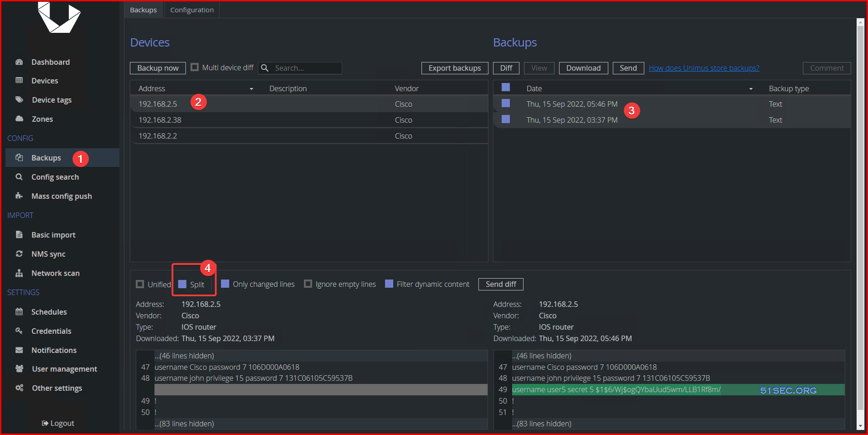Click the Backups copy icon in sidebar
Screen dimensions: 868x435
[x=19, y=158]
